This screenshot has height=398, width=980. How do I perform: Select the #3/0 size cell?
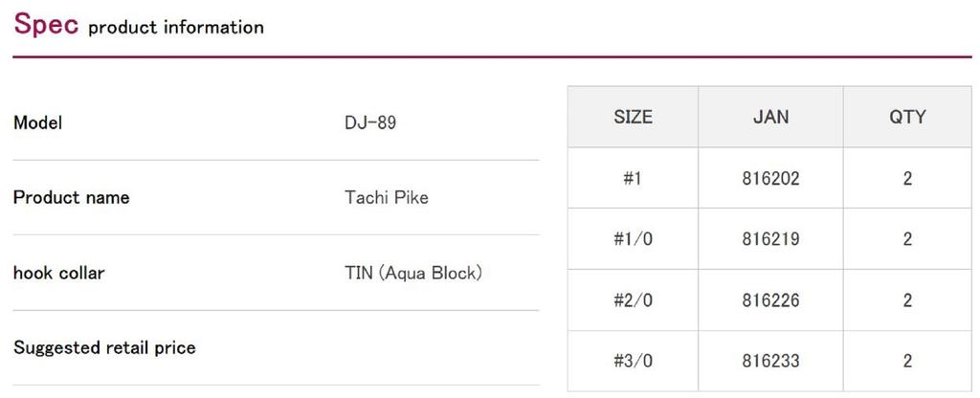[633, 362]
